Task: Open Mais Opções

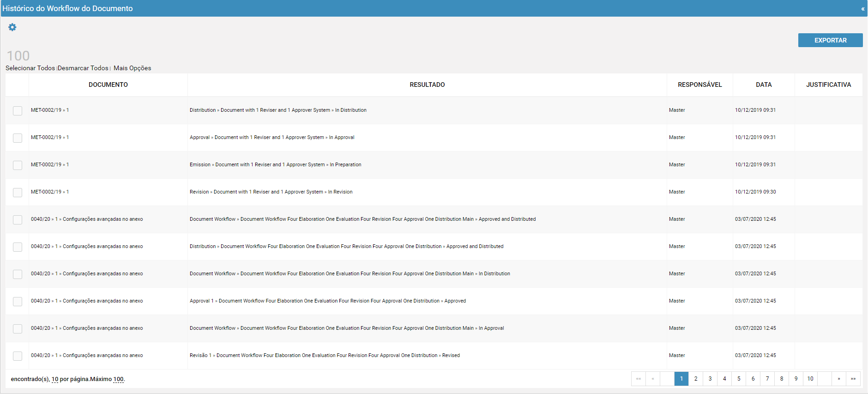Action: tap(133, 68)
